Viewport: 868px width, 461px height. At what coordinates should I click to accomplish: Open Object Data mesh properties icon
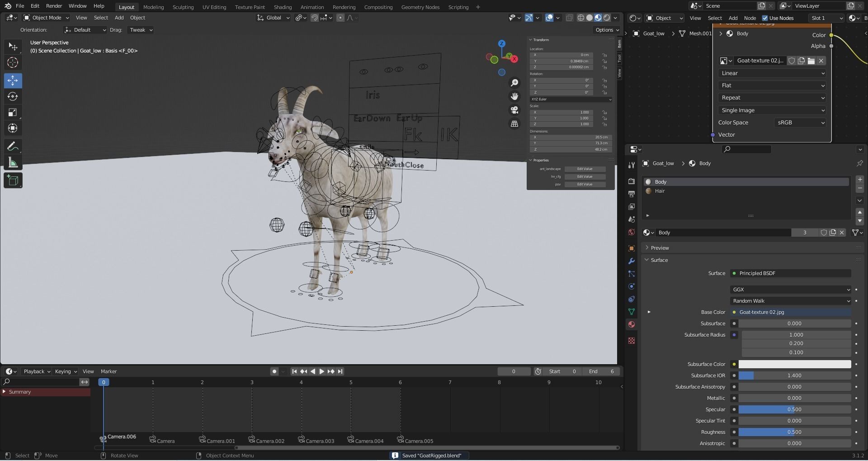point(632,312)
